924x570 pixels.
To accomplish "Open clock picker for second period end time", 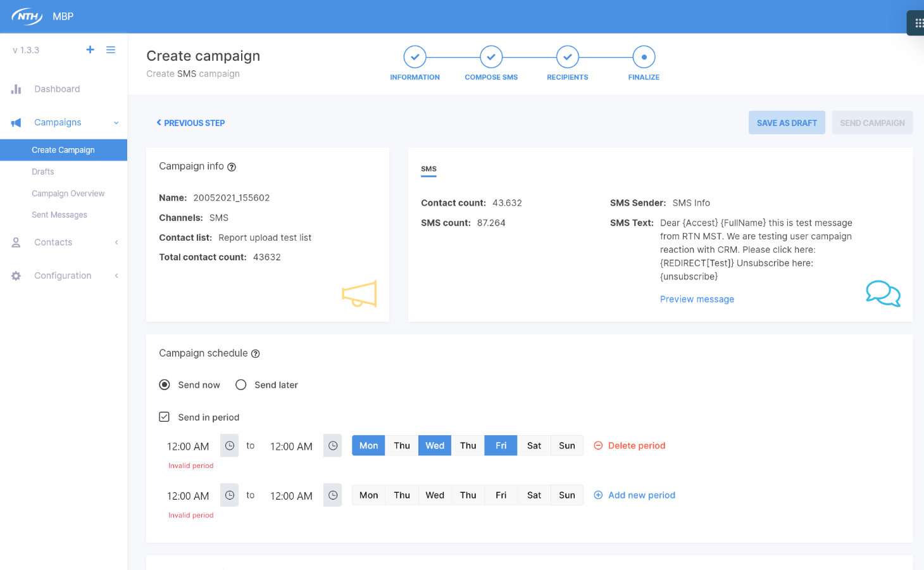I will (x=333, y=495).
